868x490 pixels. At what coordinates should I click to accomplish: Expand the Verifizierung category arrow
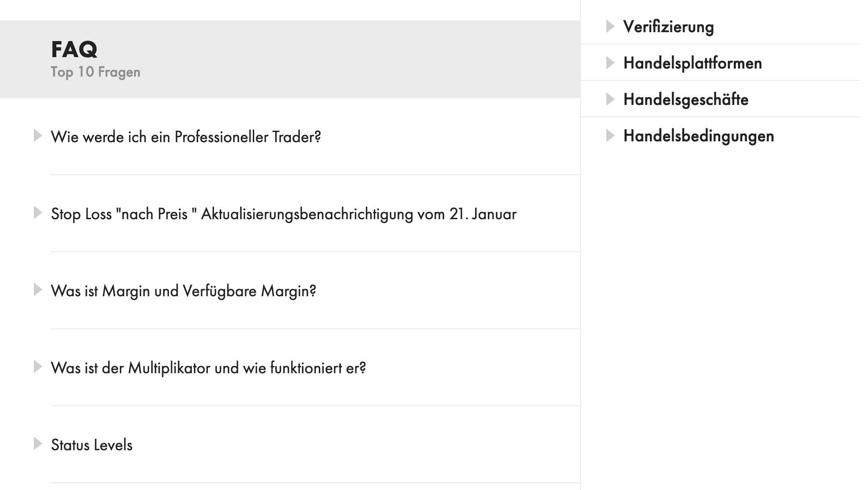coord(610,26)
